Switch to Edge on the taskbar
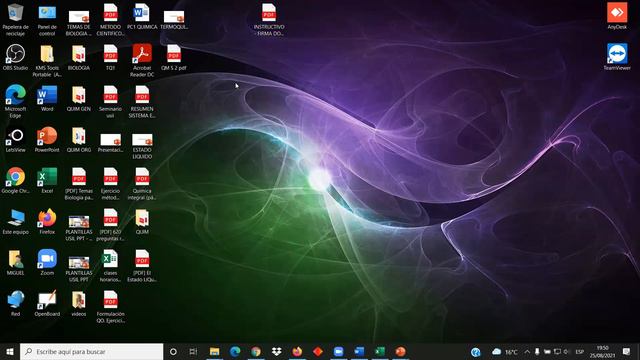This screenshot has width=640, height=360. 235,351
